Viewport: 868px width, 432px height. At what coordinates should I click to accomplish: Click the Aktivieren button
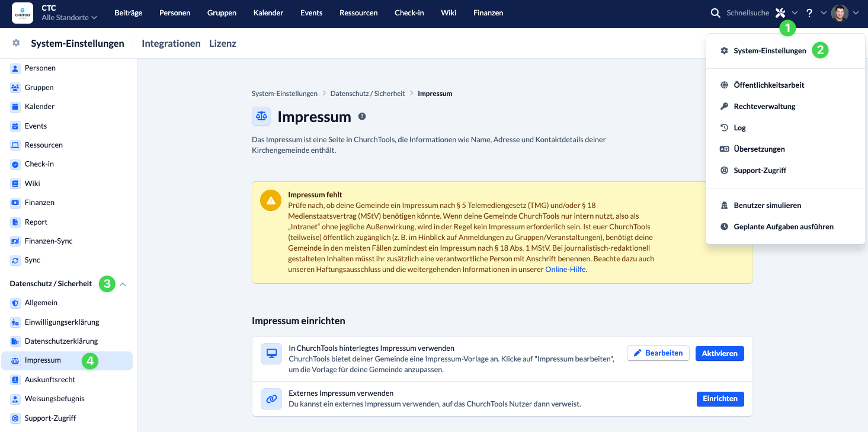tap(719, 353)
